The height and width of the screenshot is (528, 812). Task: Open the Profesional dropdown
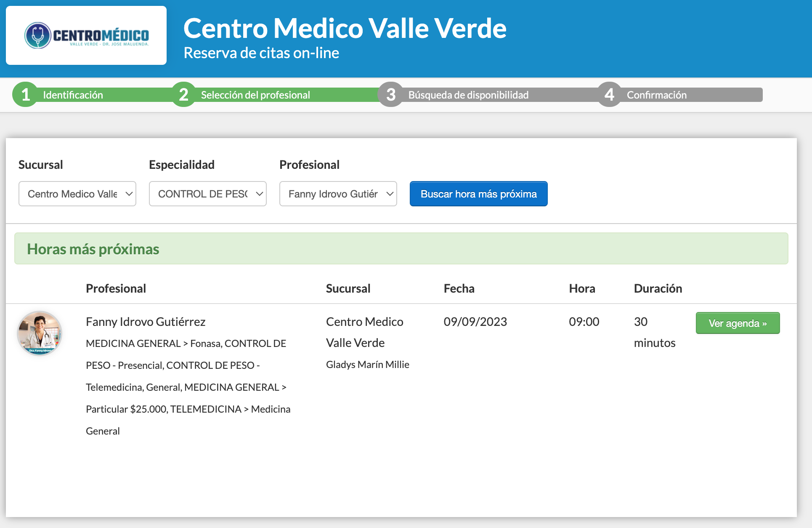coord(338,194)
